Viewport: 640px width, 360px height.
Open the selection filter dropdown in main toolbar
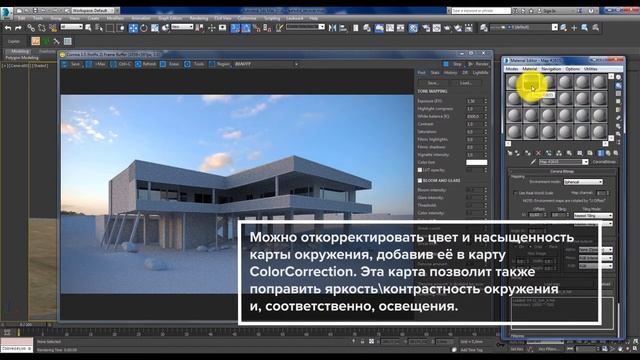(x=71, y=27)
